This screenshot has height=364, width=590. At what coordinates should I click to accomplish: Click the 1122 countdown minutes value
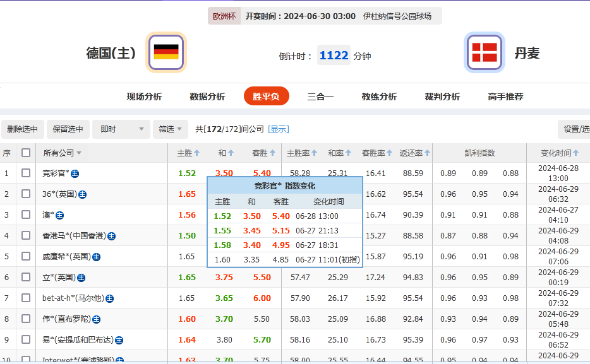point(333,55)
